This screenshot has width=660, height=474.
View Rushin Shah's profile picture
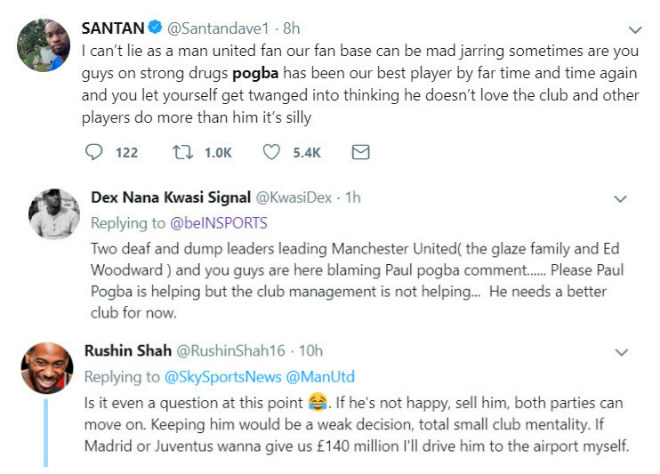43,369
